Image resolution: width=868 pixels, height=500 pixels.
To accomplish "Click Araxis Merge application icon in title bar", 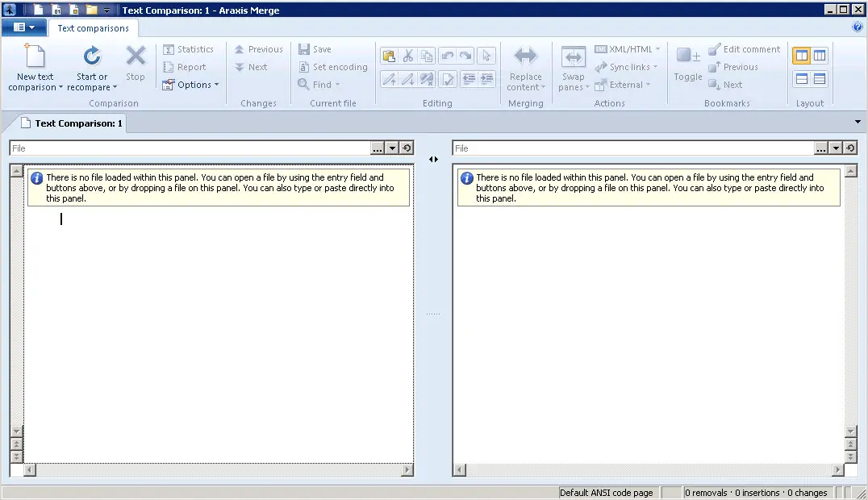I will (10, 10).
